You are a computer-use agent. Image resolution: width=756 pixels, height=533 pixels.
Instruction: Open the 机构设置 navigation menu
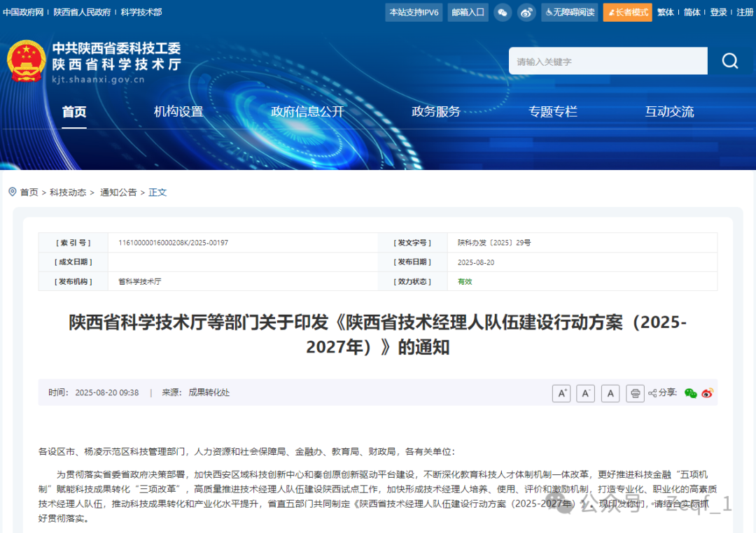(x=178, y=111)
